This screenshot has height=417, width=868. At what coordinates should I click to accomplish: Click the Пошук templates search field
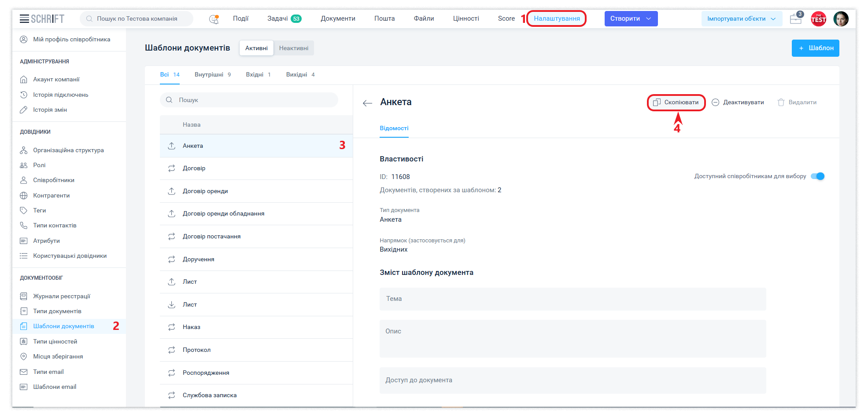(x=255, y=100)
